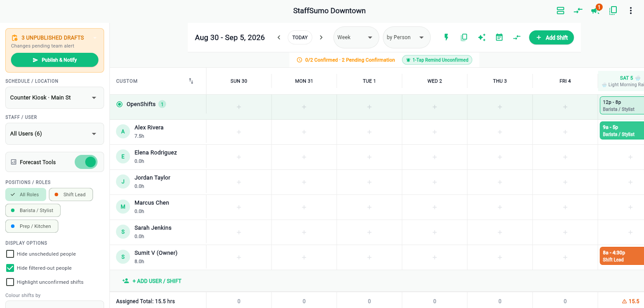Click the add-person icon beside ADD USER / SHIFT

(126, 281)
